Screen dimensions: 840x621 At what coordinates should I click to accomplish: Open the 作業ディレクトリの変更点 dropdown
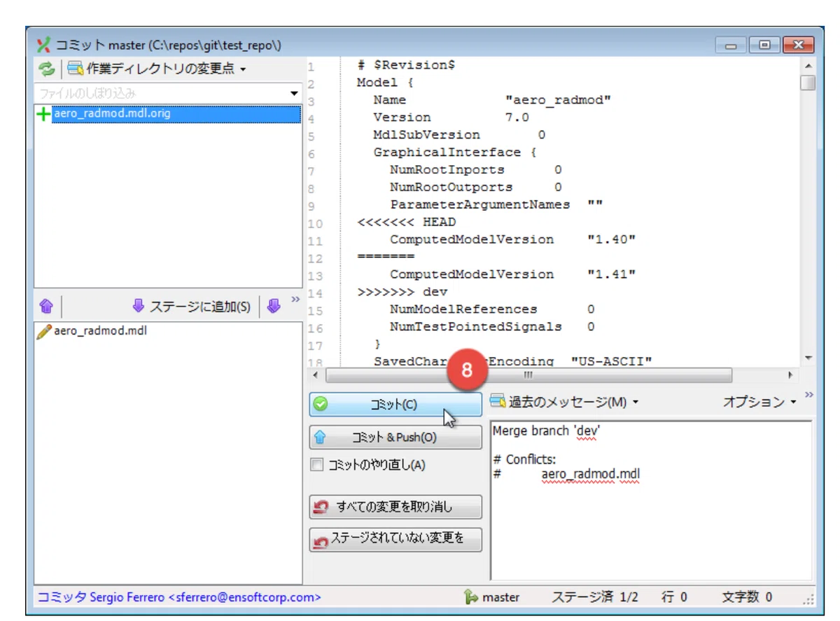click(157, 69)
